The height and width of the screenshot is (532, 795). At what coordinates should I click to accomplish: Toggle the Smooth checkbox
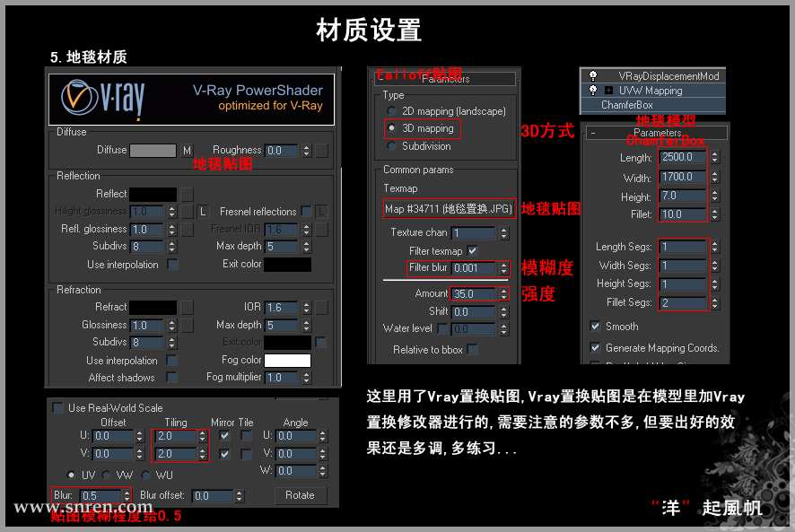(x=595, y=326)
